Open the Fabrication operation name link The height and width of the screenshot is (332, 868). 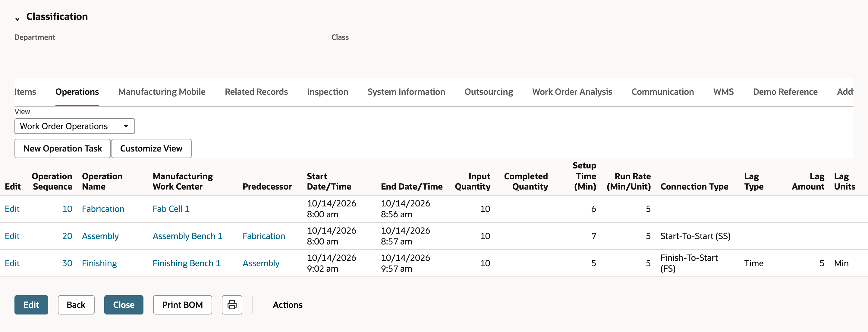click(x=103, y=209)
